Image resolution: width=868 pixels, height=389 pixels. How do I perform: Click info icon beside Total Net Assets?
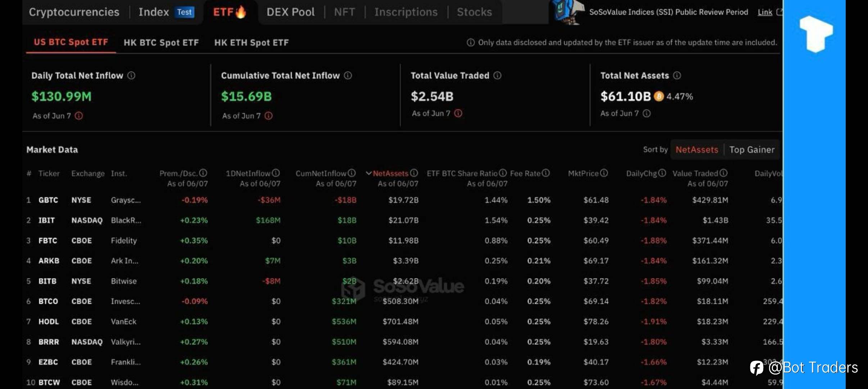point(677,75)
